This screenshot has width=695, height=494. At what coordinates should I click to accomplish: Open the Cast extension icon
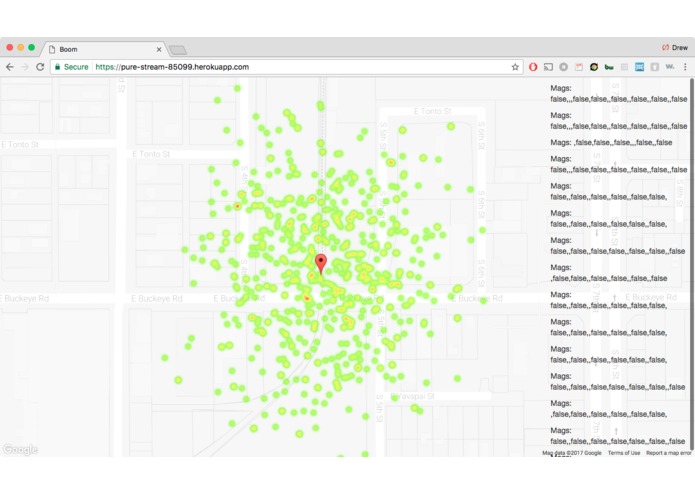pos(548,67)
